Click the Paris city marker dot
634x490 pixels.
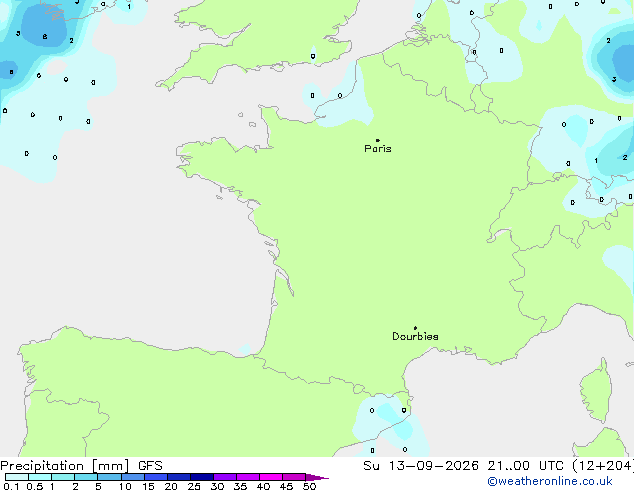(378, 140)
